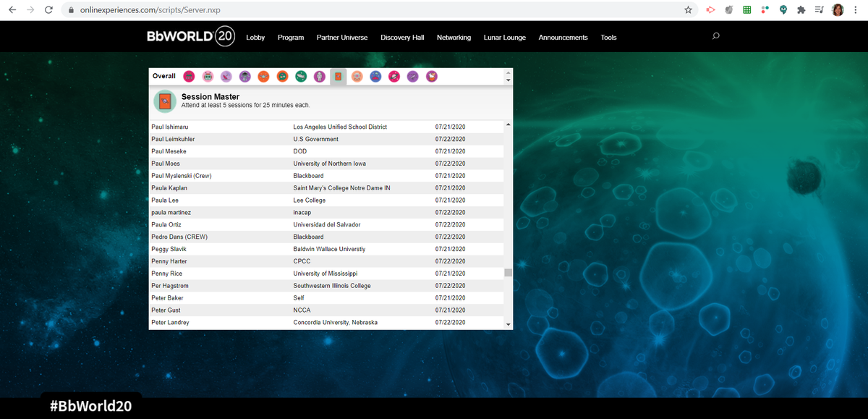Click the attendee list scrollbar down arrow

point(508,324)
